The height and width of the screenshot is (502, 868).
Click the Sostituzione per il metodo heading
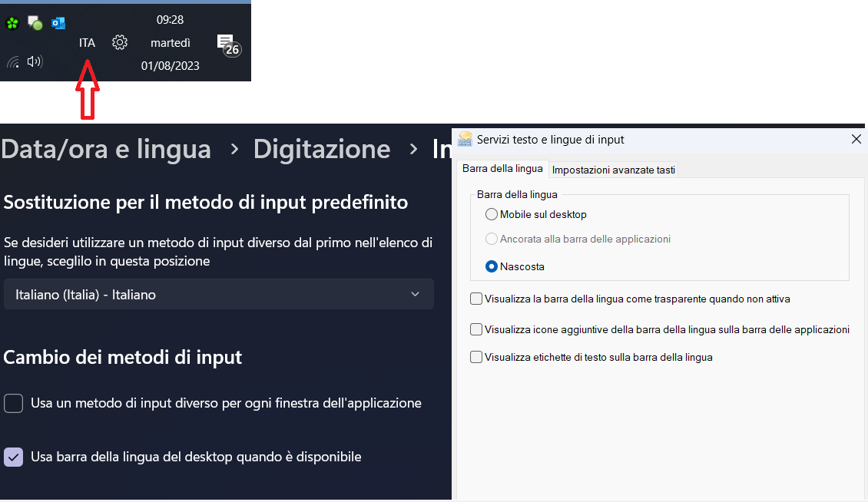(206, 203)
